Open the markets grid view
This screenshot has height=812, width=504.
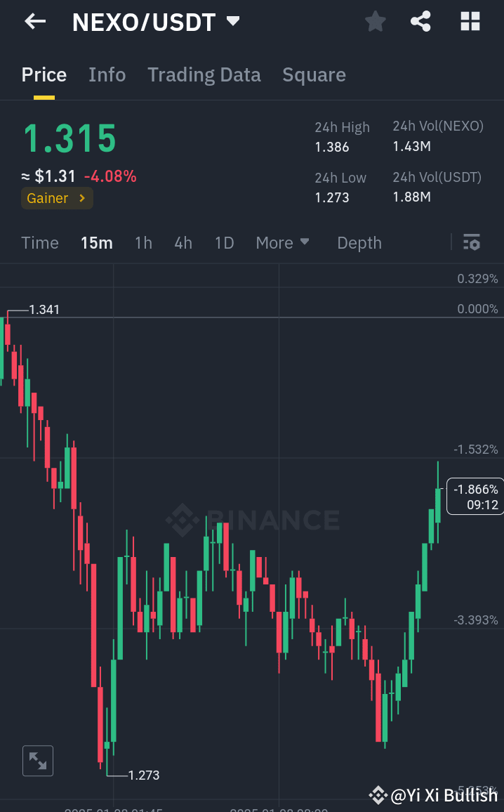tap(469, 21)
